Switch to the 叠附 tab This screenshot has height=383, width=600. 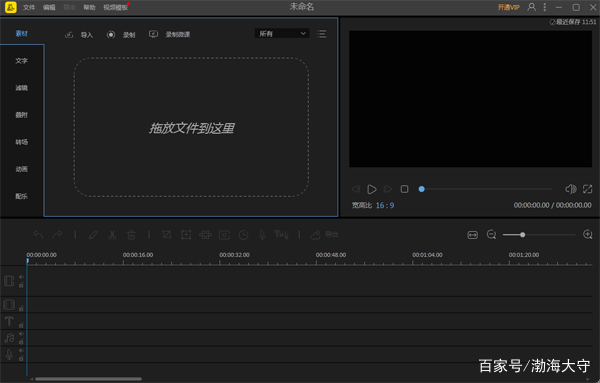pos(21,115)
